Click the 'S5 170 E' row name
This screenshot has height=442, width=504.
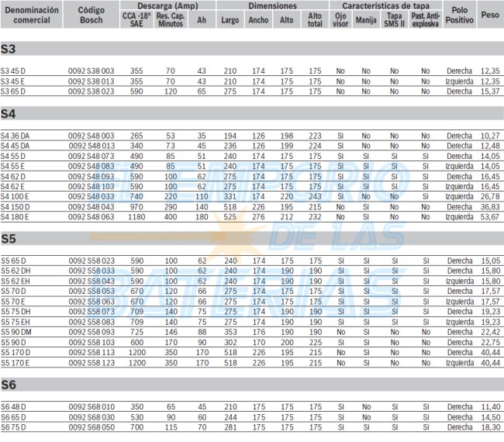coord(15,363)
